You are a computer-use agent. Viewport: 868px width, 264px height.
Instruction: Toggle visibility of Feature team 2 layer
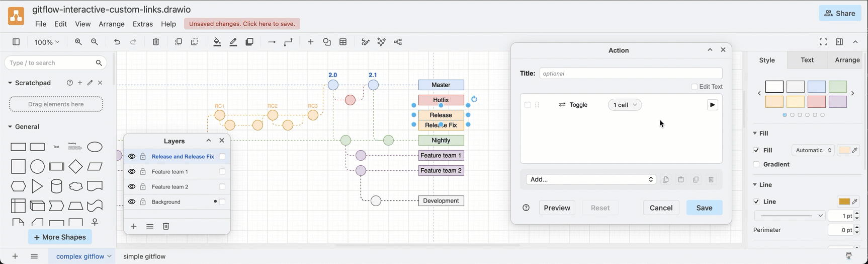coord(132,187)
